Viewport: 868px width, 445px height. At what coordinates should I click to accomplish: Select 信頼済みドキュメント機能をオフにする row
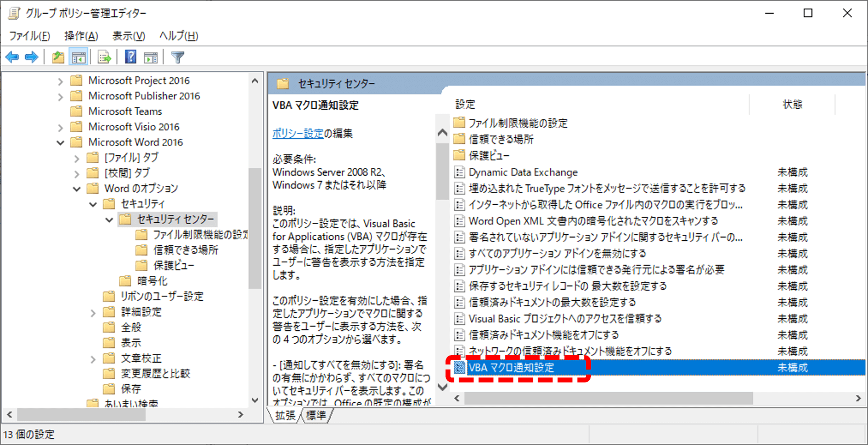tap(658, 335)
